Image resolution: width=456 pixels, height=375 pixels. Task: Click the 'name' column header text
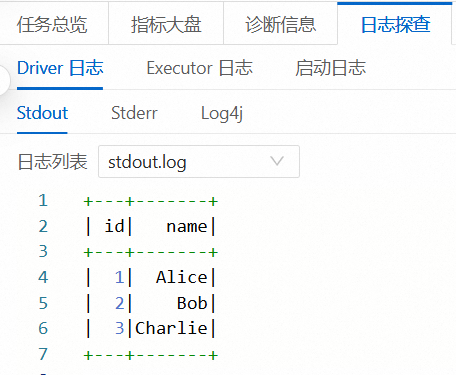[x=187, y=227]
